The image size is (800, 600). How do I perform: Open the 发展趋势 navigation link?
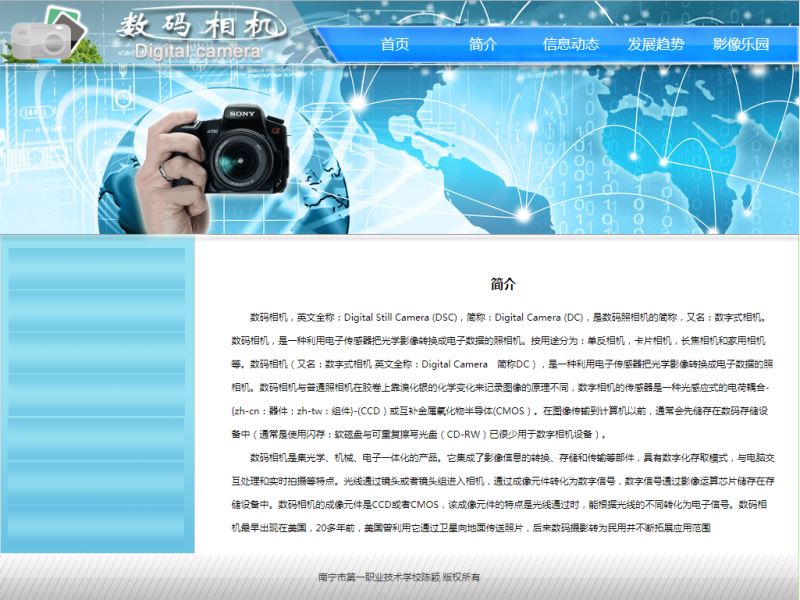(656, 44)
